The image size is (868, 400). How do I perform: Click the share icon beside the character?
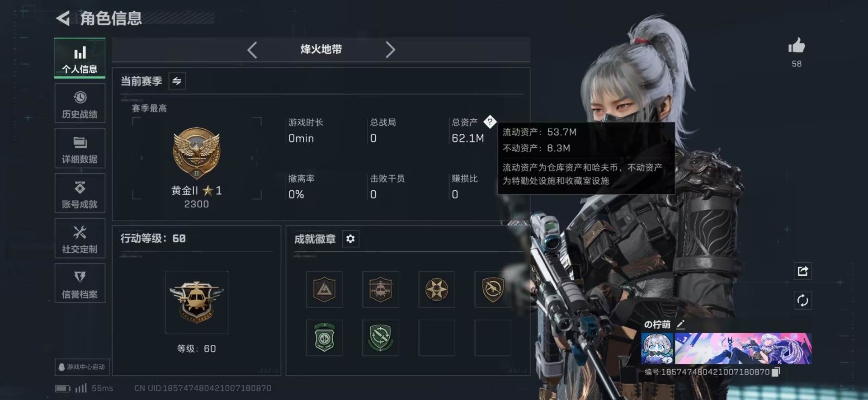[803, 271]
